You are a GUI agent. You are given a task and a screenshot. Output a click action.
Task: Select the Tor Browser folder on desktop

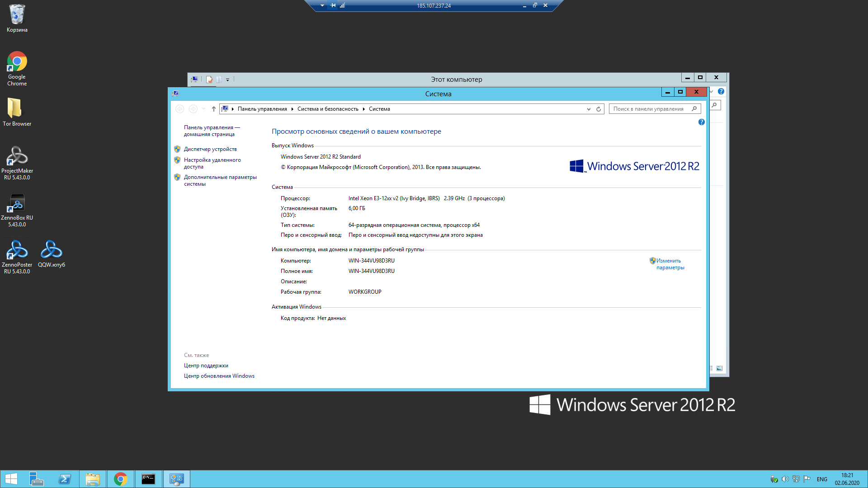(x=17, y=112)
